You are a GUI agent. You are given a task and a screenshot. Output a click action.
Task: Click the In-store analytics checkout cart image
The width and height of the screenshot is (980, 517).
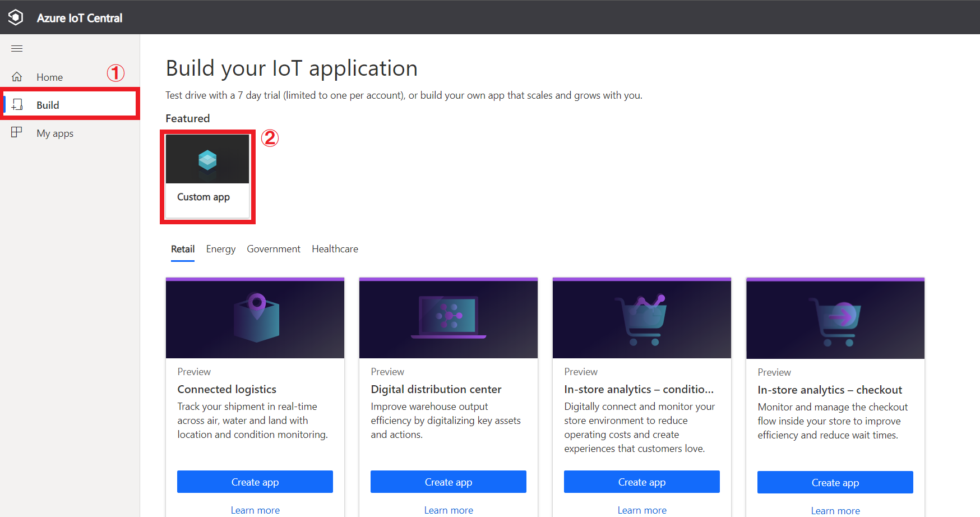[835, 318]
